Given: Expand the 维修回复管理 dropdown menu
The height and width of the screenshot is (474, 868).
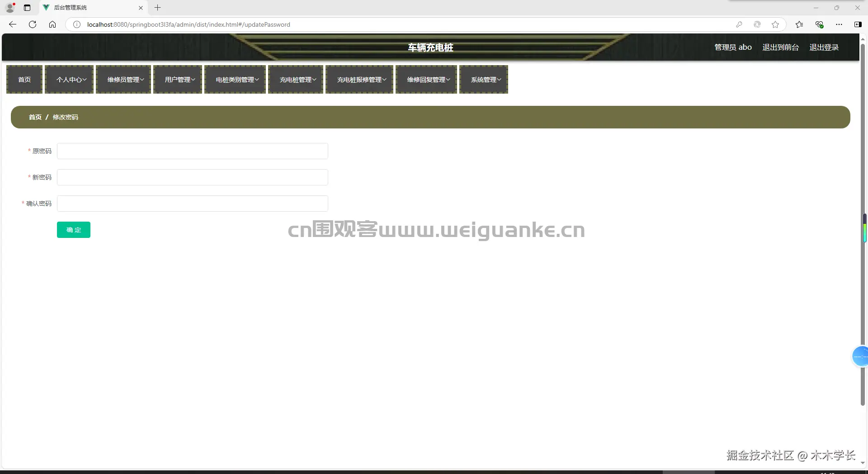Looking at the screenshot, I should pyautogui.click(x=426, y=80).
